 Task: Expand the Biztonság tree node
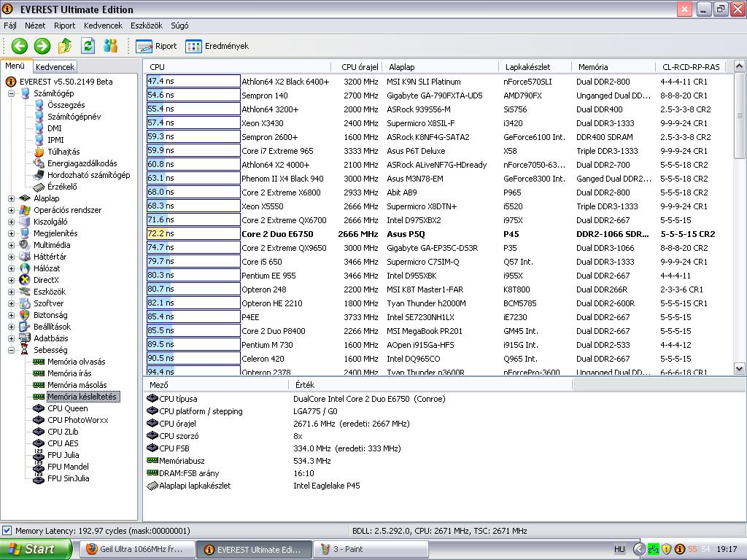(x=11, y=315)
